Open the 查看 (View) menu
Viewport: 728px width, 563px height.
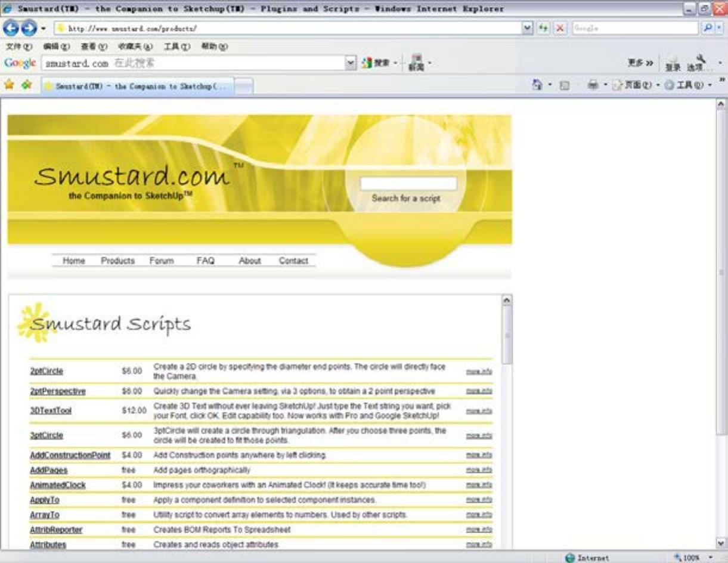click(x=94, y=47)
